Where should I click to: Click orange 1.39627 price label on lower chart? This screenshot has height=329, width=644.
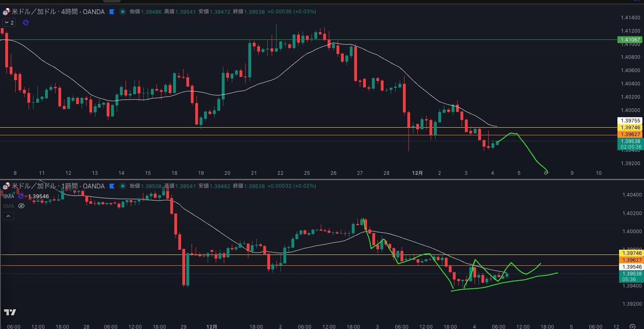coord(632,260)
